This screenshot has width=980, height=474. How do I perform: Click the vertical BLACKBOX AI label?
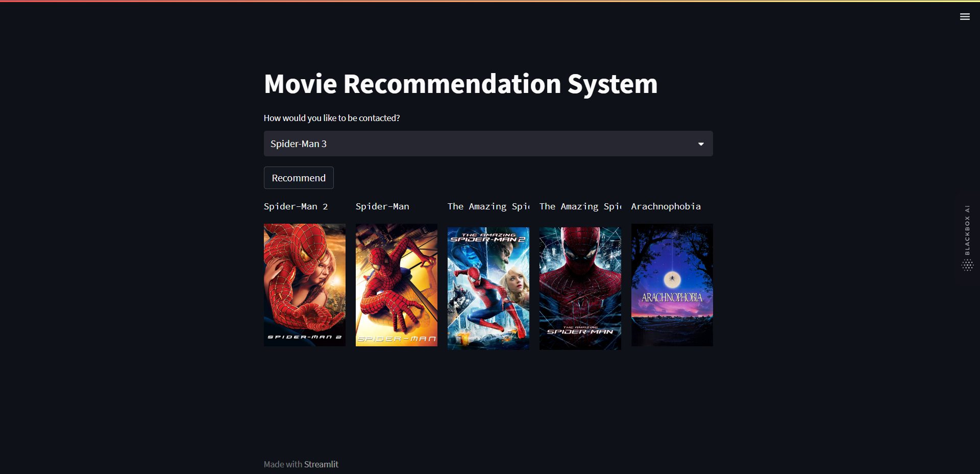coord(967,230)
